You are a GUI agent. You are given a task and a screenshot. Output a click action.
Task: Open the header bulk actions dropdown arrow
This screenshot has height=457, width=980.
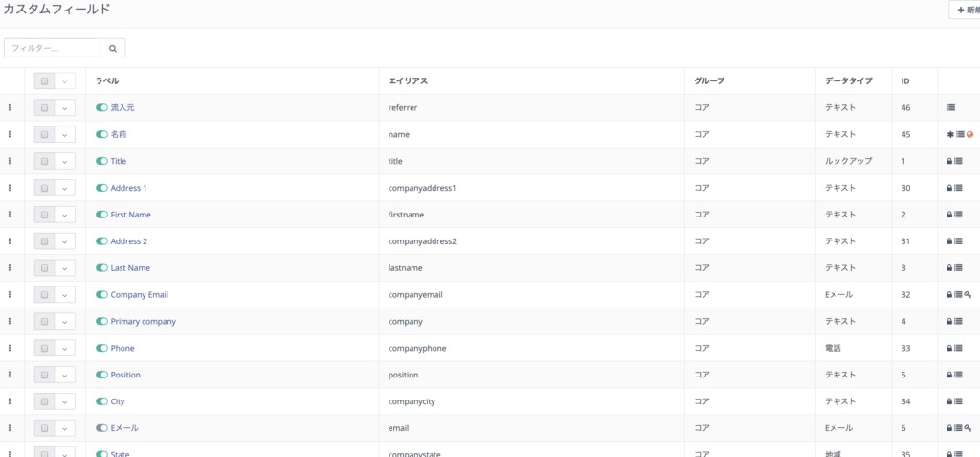pos(65,81)
